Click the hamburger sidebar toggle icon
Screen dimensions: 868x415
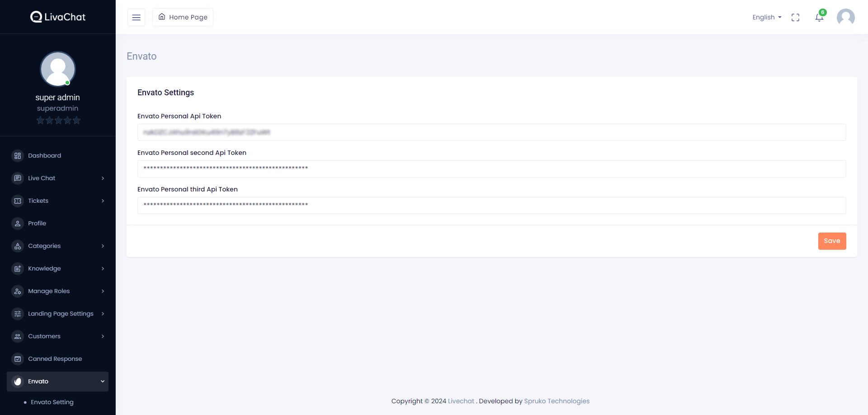click(x=136, y=18)
